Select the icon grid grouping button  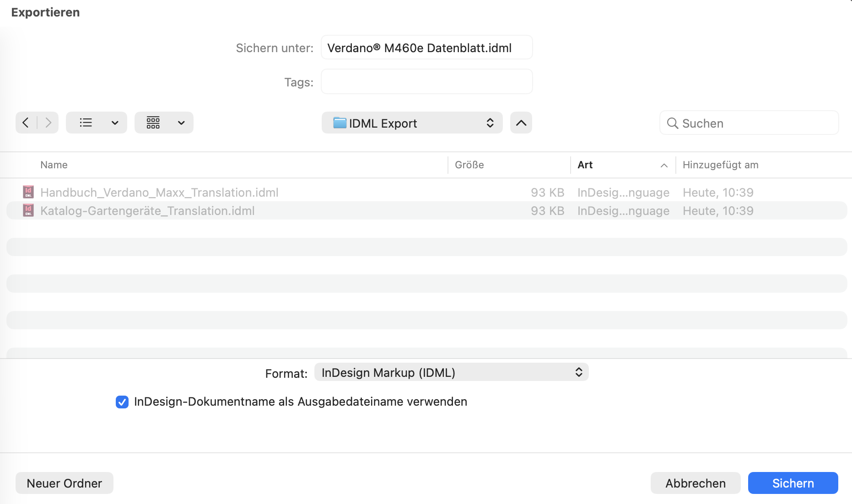pos(153,123)
